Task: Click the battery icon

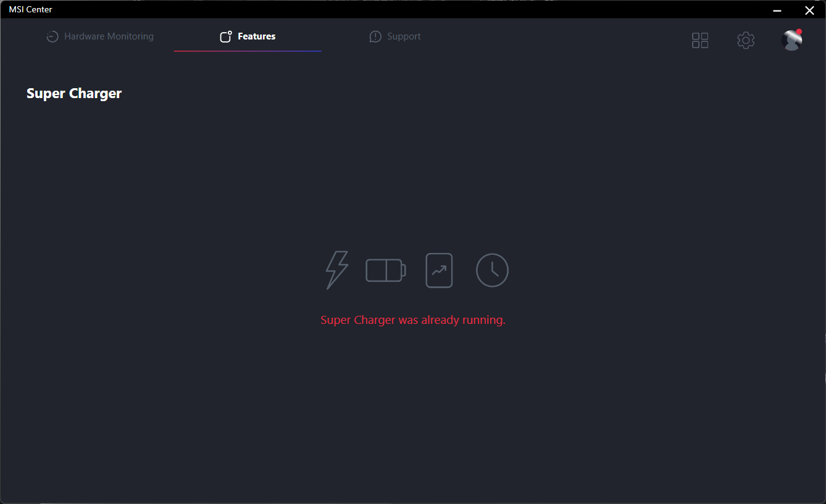Action: tap(386, 270)
